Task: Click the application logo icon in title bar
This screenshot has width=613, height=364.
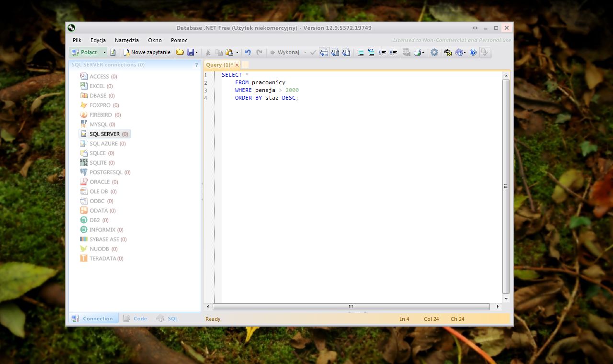Action: 71,28
